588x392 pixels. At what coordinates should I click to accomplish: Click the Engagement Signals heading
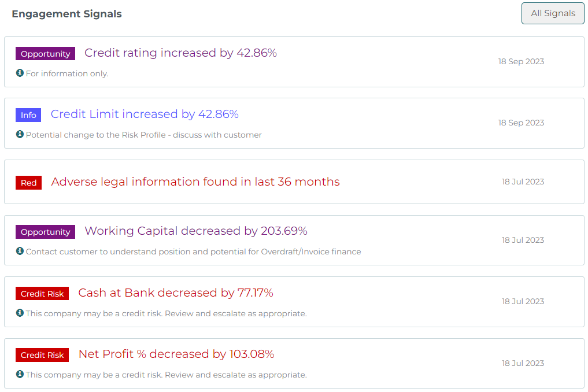click(66, 14)
